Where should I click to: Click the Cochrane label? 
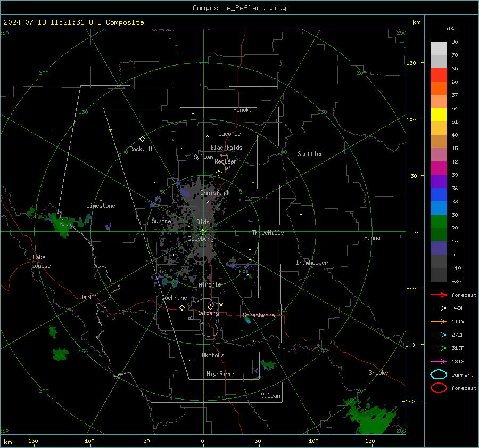[x=174, y=298]
